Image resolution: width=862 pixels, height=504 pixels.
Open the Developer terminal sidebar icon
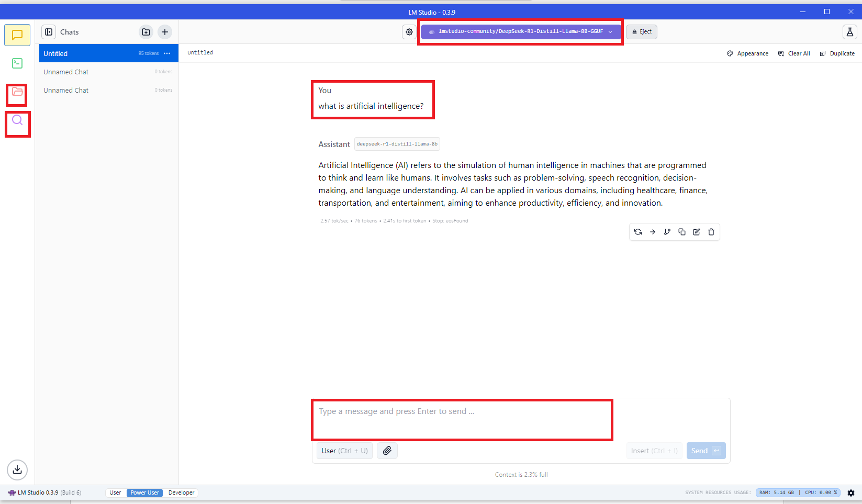[x=17, y=63]
